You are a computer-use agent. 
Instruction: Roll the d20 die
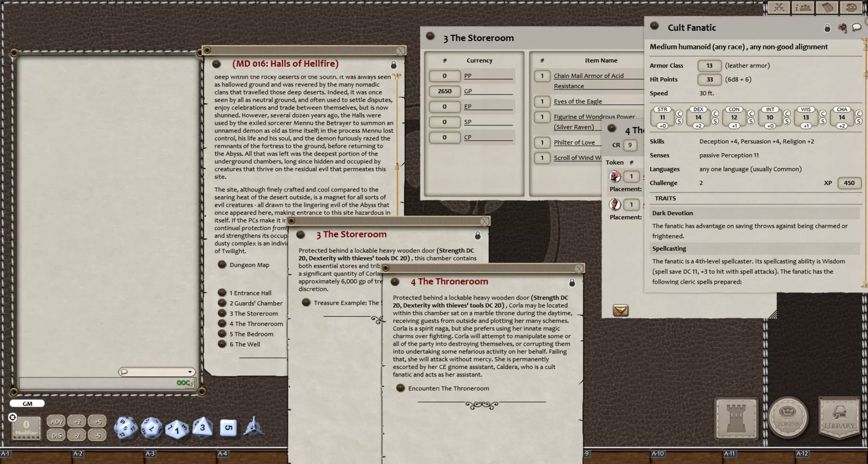pyautogui.click(x=125, y=428)
